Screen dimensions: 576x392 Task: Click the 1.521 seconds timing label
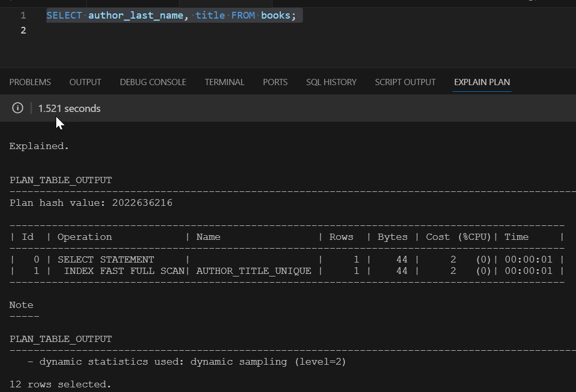[x=70, y=108]
